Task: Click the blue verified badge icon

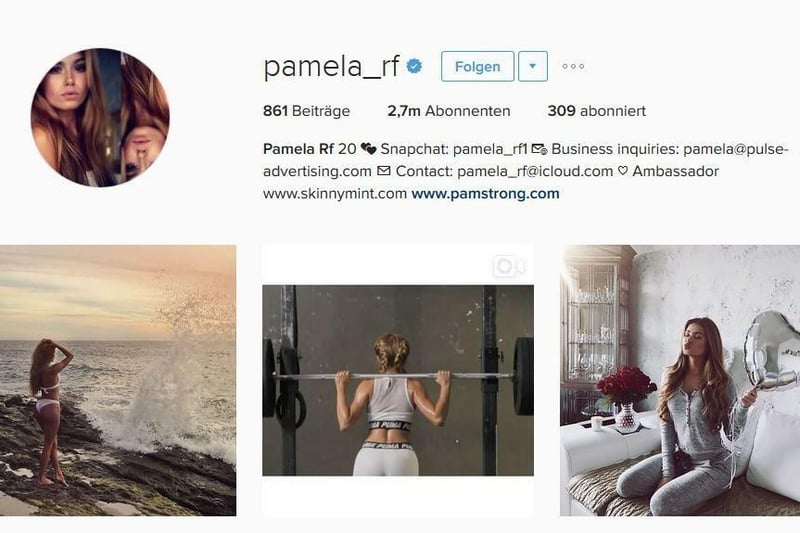Action: click(x=414, y=66)
